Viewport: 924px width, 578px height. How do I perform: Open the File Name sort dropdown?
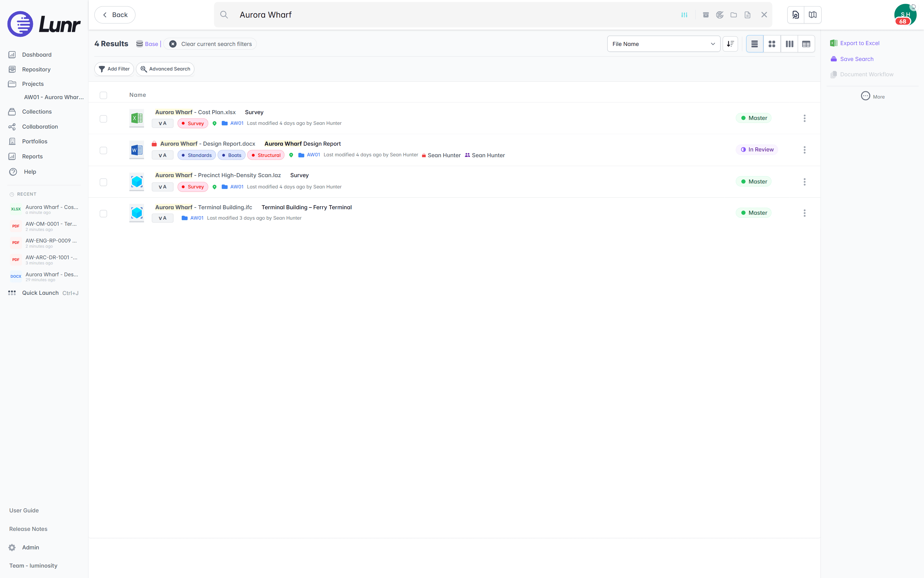pos(664,44)
